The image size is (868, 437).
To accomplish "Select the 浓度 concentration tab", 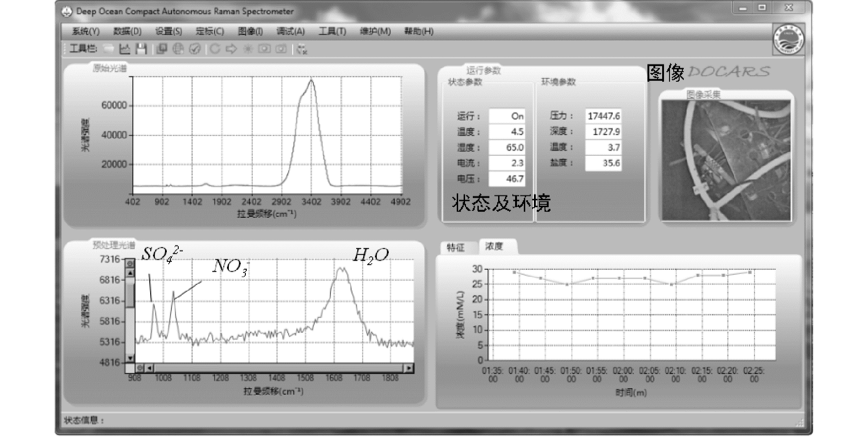I will point(494,246).
